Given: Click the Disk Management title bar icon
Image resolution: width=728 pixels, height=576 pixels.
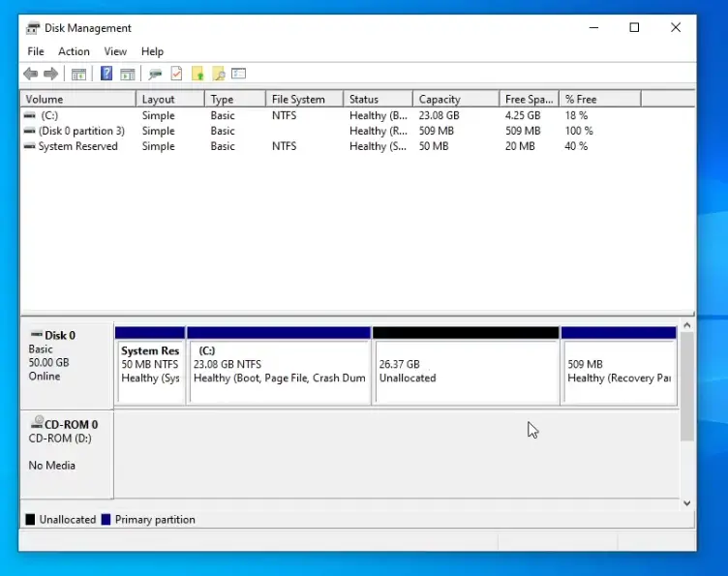Looking at the screenshot, I should [33, 28].
